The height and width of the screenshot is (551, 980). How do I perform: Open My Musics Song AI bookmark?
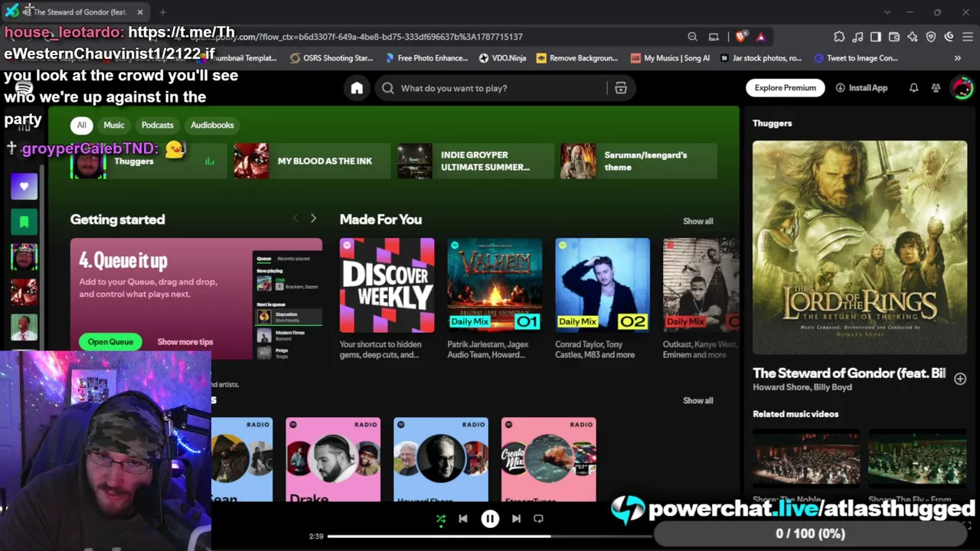pos(671,58)
